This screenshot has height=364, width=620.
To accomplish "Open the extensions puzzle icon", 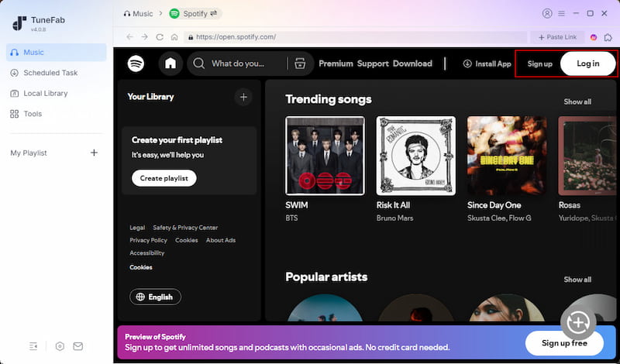I will click(x=608, y=37).
